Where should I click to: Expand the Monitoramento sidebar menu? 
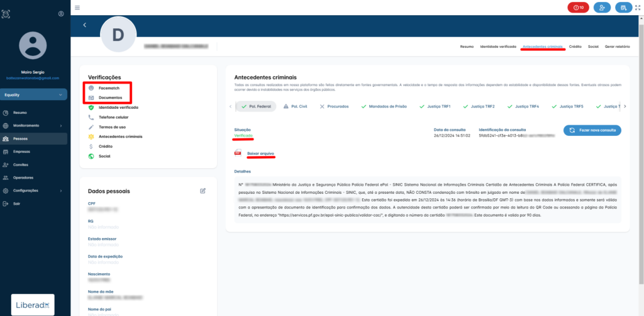coord(33,125)
